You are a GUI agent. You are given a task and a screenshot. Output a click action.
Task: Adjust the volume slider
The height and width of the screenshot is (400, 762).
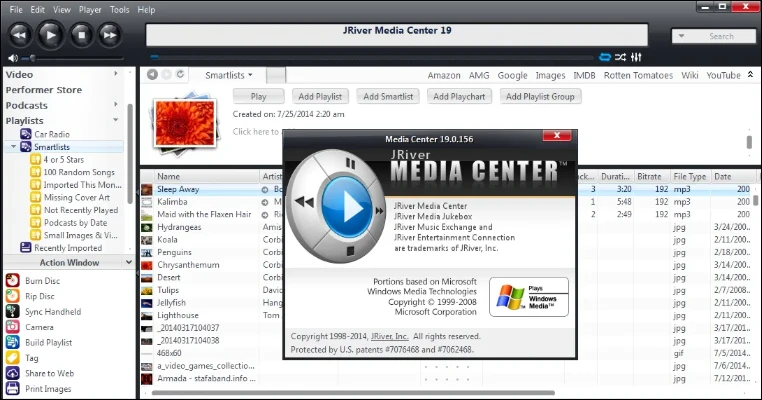point(32,58)
